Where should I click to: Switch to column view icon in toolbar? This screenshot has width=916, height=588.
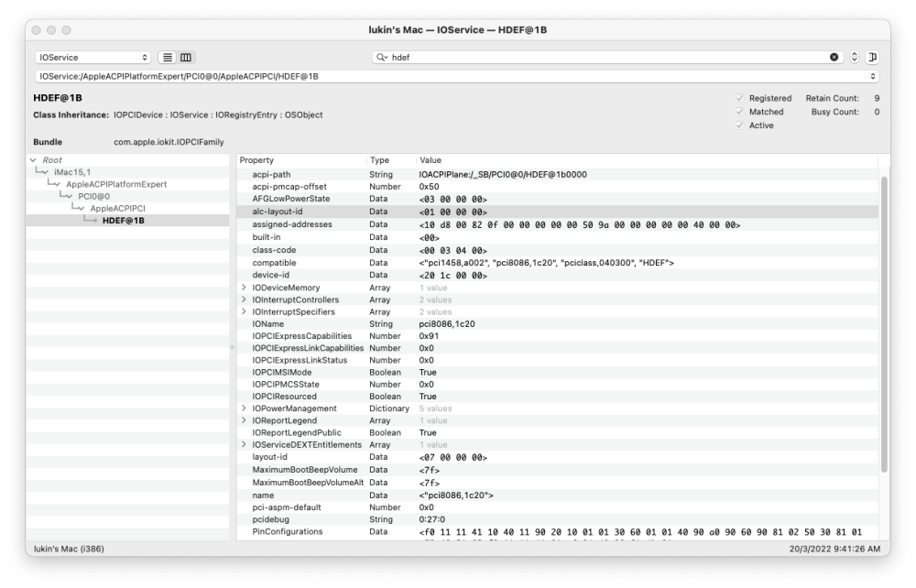(x=186, y=57)
